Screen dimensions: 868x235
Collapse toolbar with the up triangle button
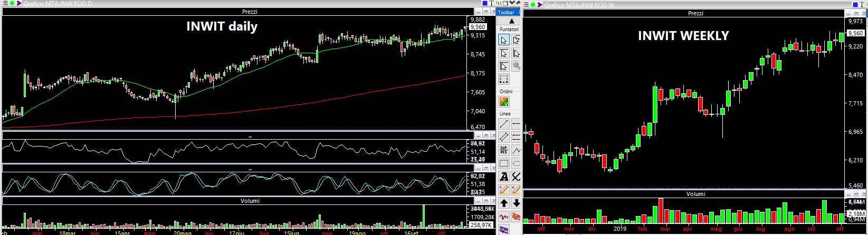[x=511, y=21]
